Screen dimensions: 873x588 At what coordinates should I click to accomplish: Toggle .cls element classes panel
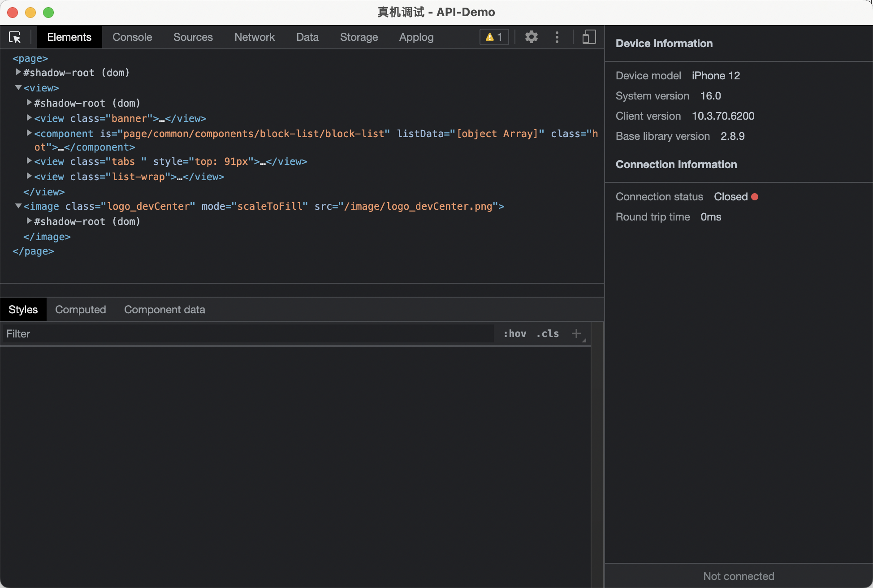548,333
